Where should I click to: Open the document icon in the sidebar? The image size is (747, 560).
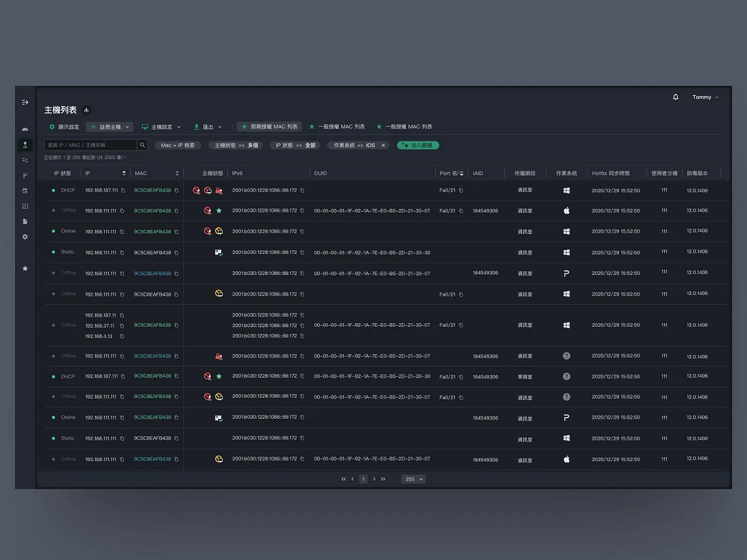pyautogui.click(x=25, y=221)
